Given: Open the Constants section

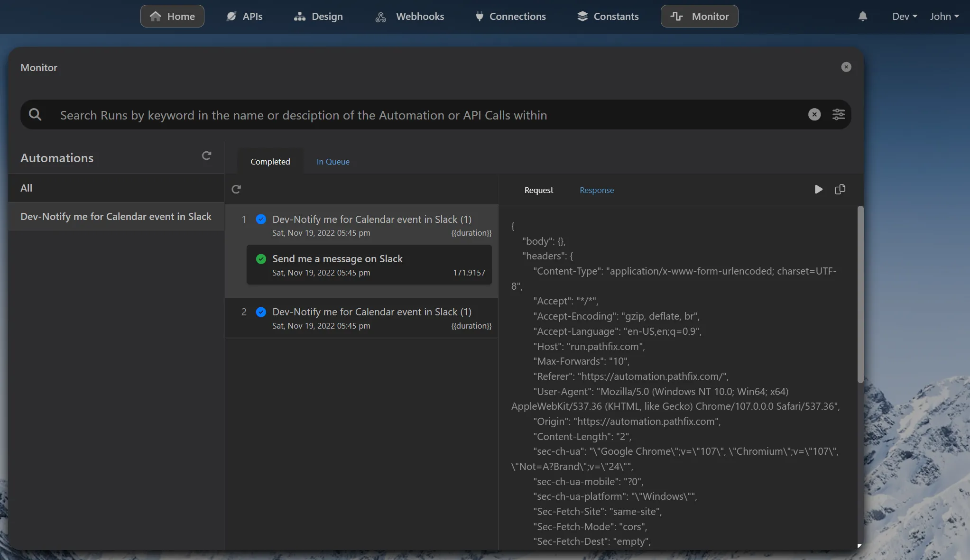Looking at the screenshot, I should coord(608,16).
